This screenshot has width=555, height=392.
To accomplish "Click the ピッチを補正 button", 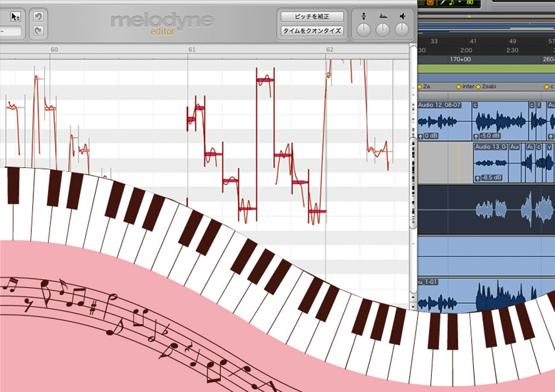I will (312, 17).
